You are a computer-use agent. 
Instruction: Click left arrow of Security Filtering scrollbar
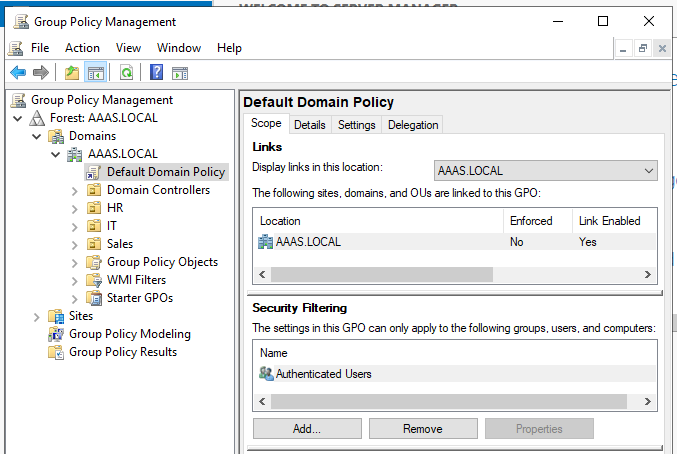262,401
